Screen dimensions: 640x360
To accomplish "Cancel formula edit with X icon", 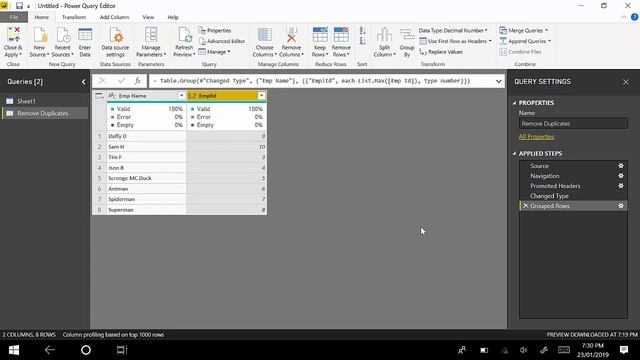I will pyautogui.click(x=102, y=81).
